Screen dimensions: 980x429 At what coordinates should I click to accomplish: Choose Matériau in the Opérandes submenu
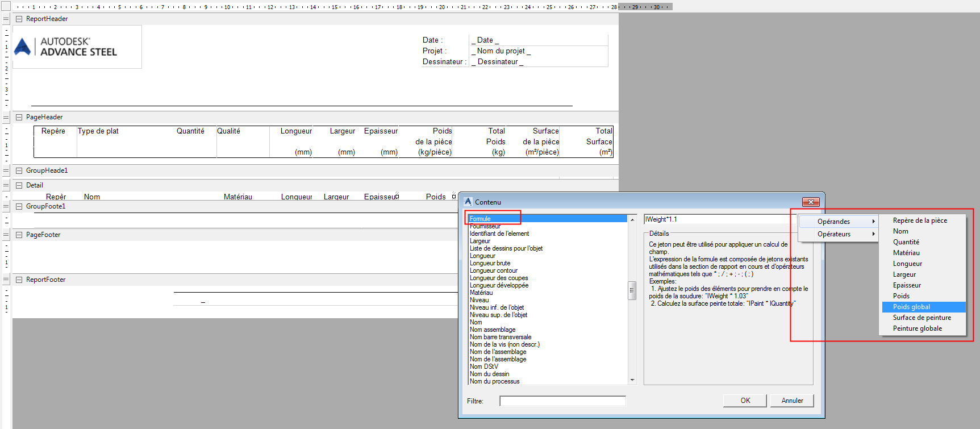tap(924, 253)
